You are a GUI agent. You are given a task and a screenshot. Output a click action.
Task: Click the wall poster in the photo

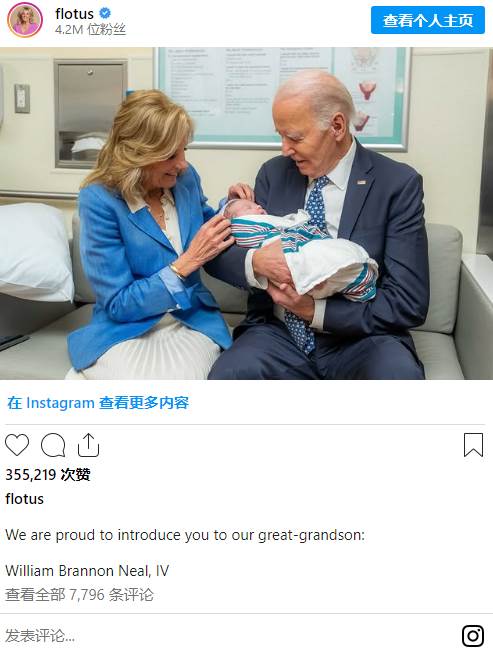[x=283, y=96]
